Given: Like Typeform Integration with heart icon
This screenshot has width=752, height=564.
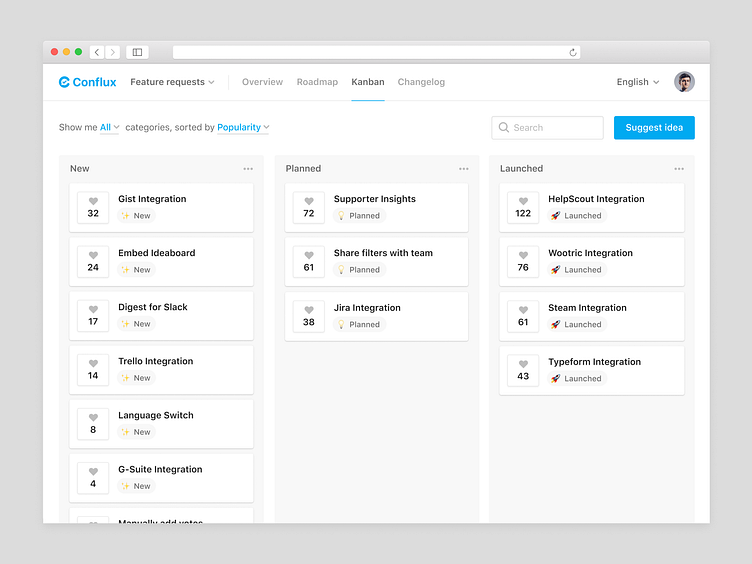Looking at the screenshot, I should click(x=523, y=364).
